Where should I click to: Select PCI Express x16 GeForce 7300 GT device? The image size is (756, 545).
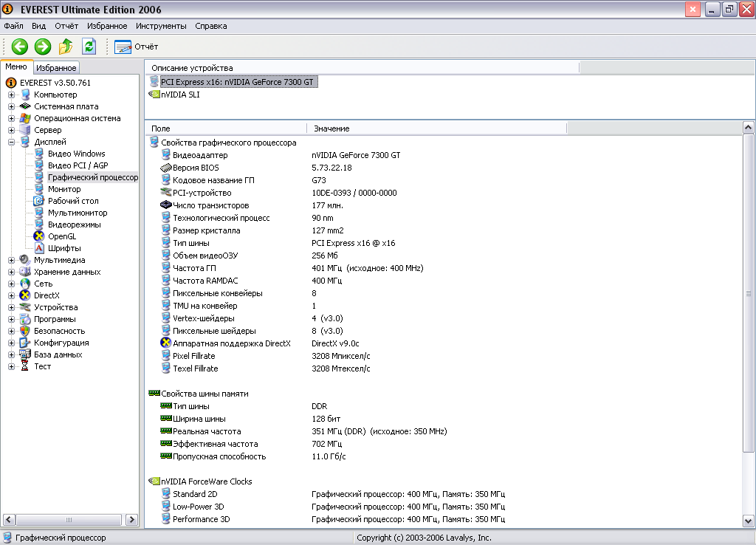[x=237, y=82]
